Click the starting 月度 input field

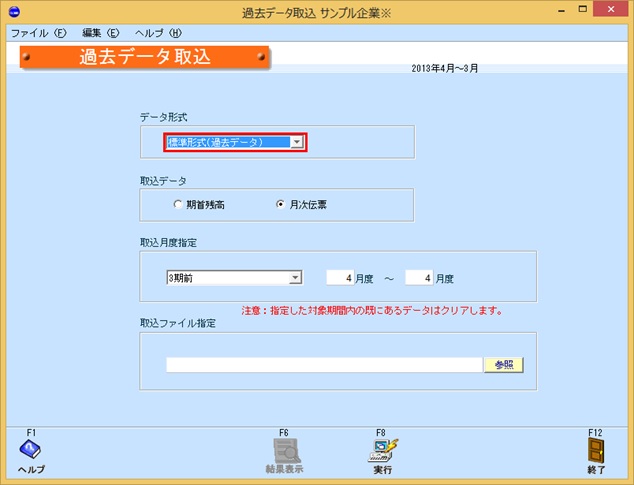tap(340, 278)
